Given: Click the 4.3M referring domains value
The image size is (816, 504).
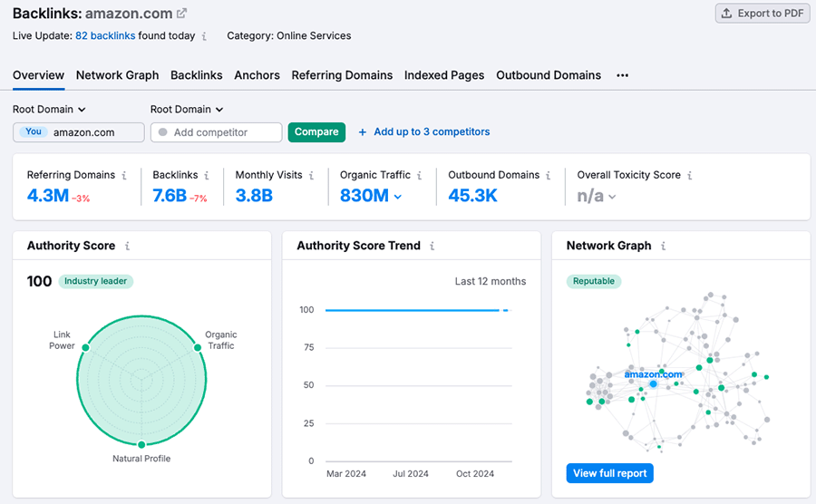Looking at the screenshot, I should [48, 196].
